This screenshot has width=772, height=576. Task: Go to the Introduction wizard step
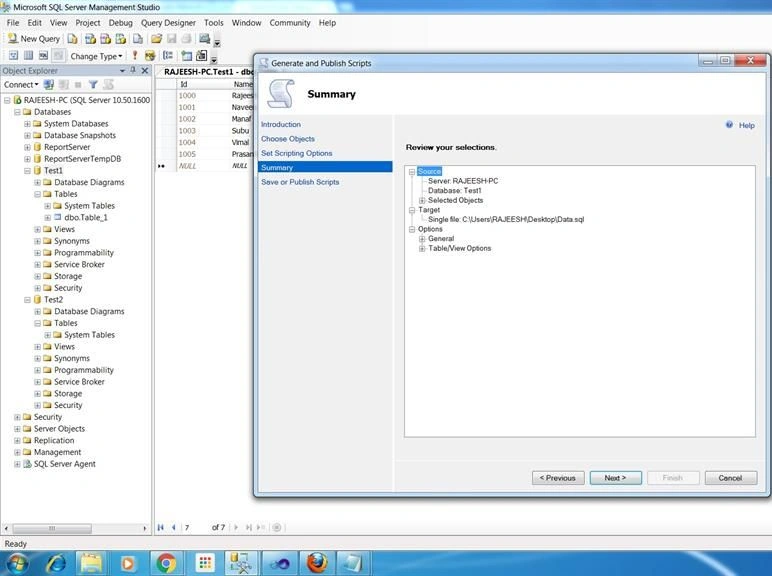(281, 125)
